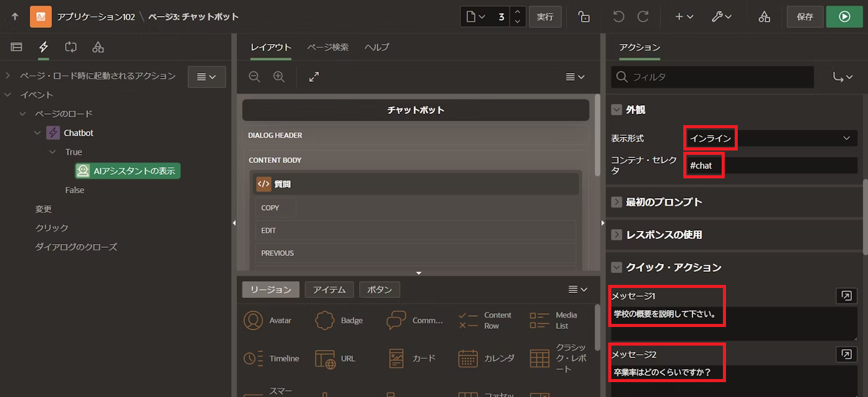The width and height of the screenshot is (868, 397).
Task: Click the Redo arrow icon
Action: [x=643, y=17]
